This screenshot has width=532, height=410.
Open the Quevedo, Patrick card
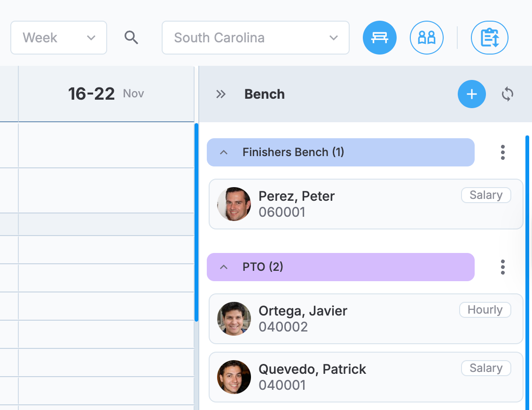(x=366, y=377)
